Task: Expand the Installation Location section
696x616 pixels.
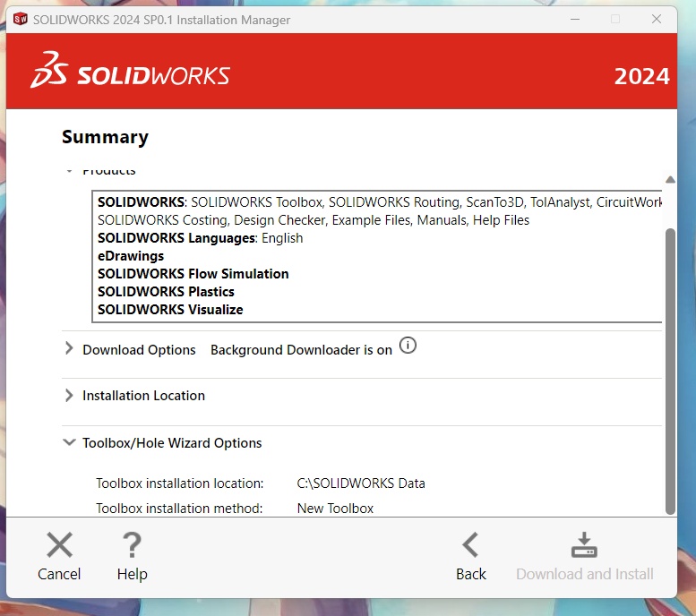Action: click(69, 395)
